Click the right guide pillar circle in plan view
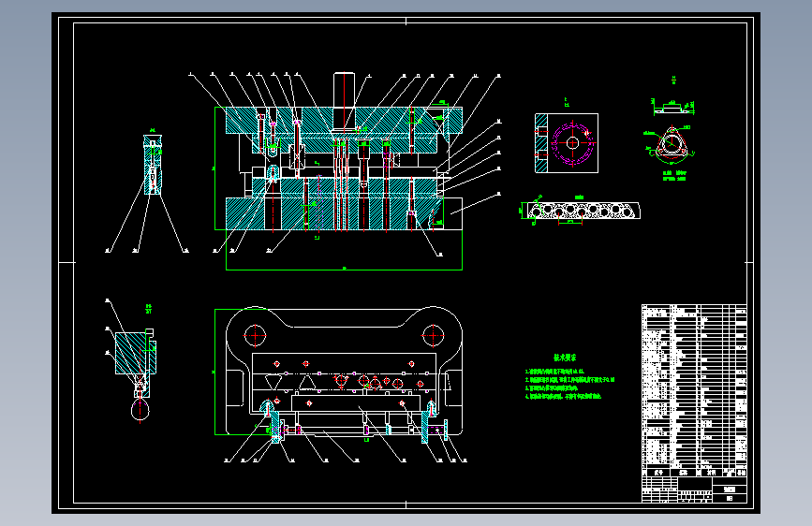The image size is (812, 526). point(433,335)
